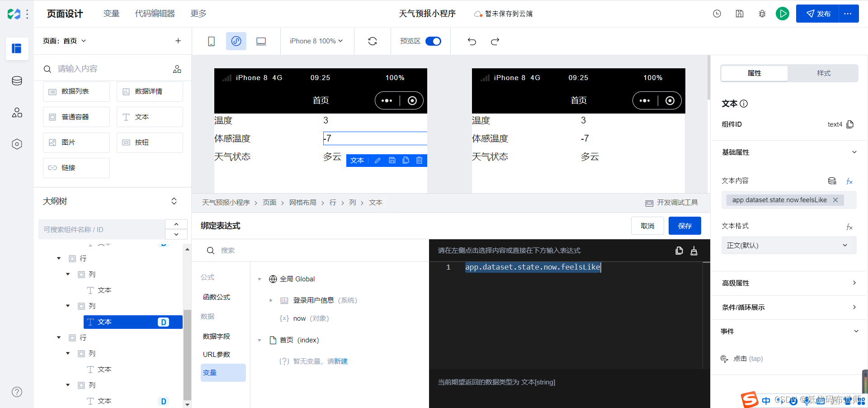Click the outline tree search field
868x408 pixels.
point(102,230)
